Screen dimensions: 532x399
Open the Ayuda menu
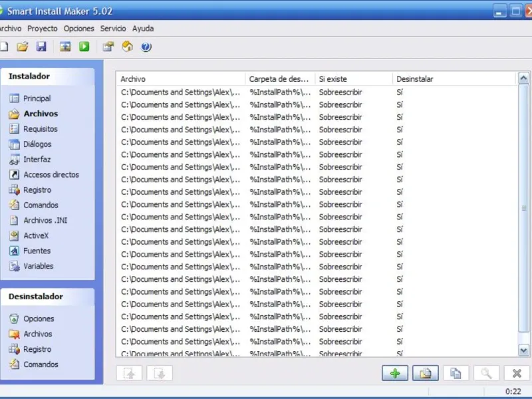pyautogui.click(x=143, y=29)
